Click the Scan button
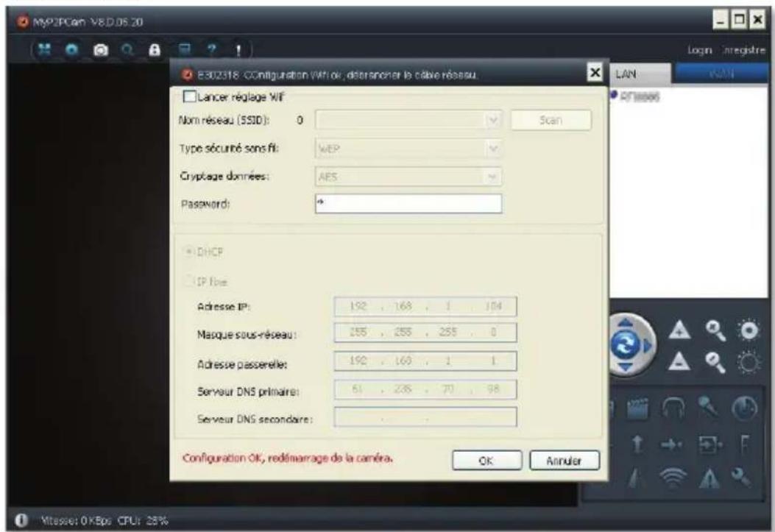Screen dimensions: 775x532 tap(551, 120)
